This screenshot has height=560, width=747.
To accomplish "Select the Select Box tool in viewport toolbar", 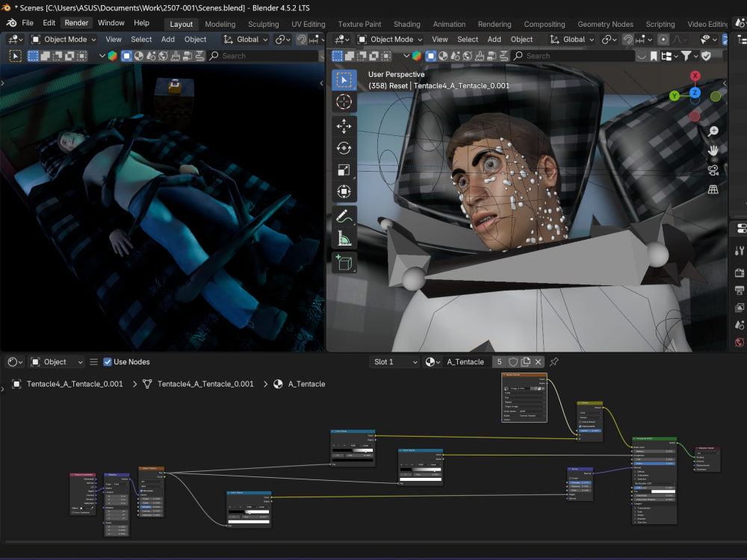I will (344, 80).
